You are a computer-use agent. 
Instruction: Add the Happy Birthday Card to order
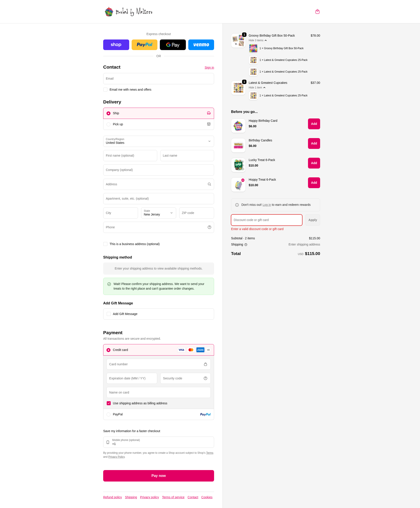coord(314,124)
